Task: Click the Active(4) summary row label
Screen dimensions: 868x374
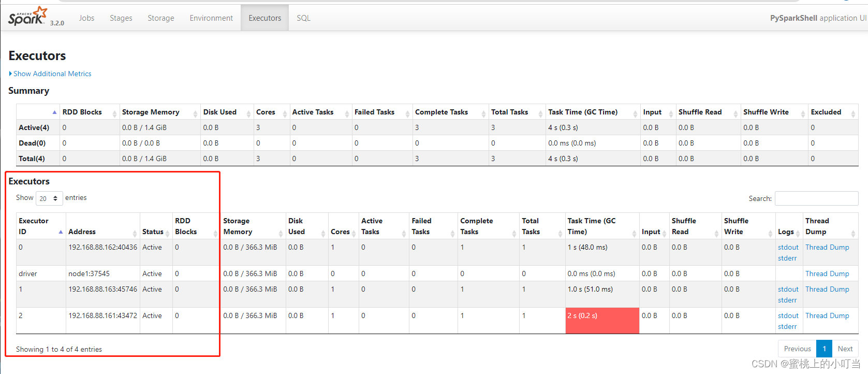Action: 34,127
